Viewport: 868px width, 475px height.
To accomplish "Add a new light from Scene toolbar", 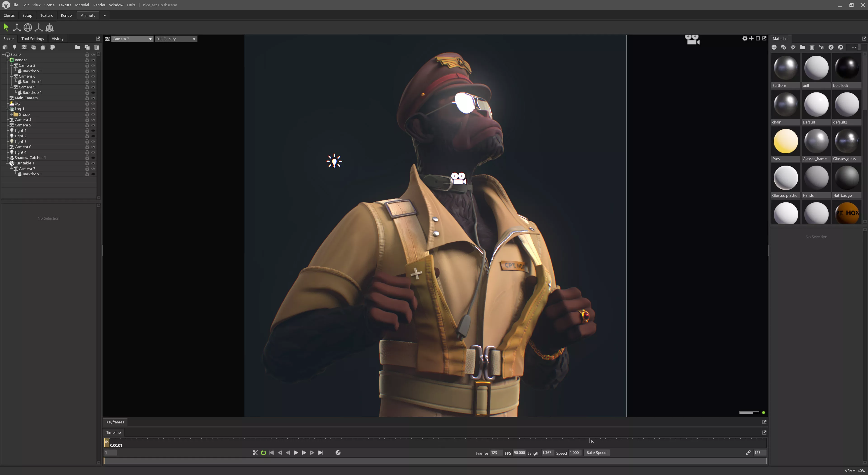I will click(14, 47).
